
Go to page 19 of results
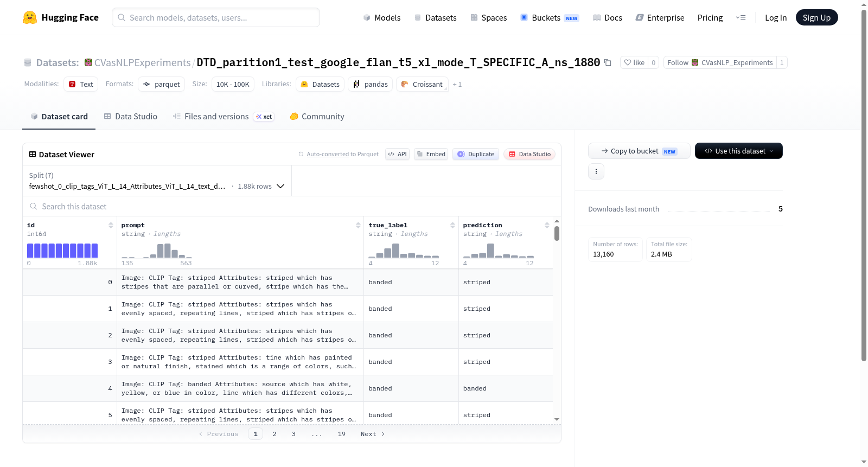click(342, 434)
